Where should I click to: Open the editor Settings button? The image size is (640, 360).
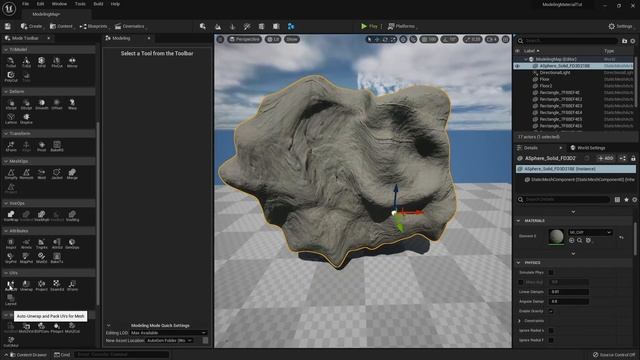(620, 26)
